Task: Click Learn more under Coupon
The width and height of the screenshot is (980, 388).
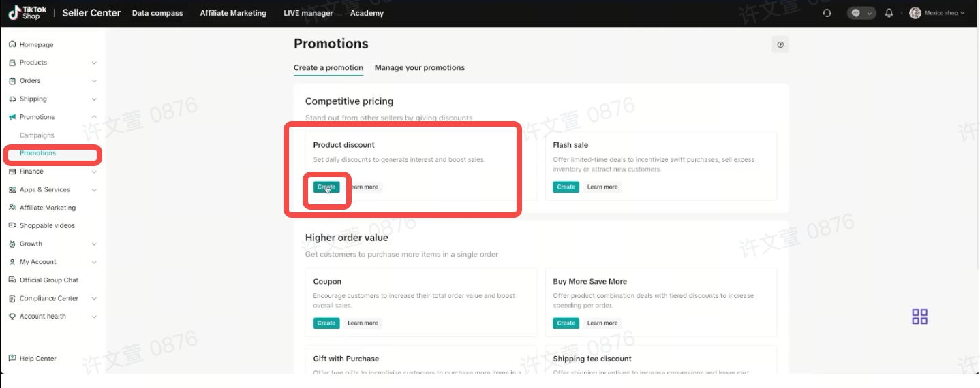Action: (363, 323)
